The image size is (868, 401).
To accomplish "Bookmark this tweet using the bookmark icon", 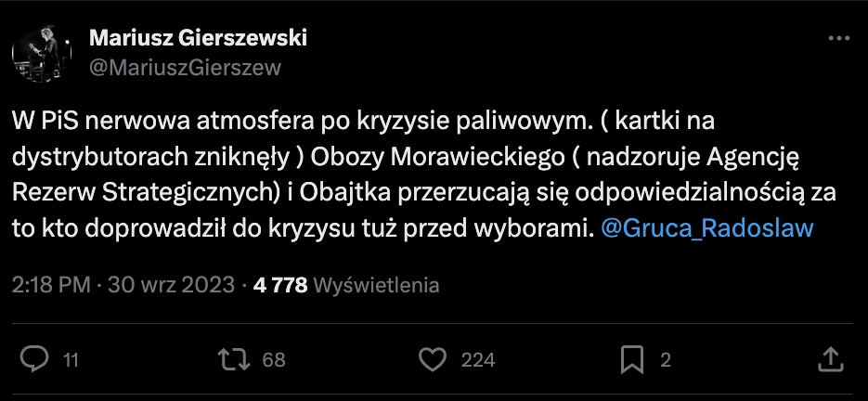I will coord(632,359).
